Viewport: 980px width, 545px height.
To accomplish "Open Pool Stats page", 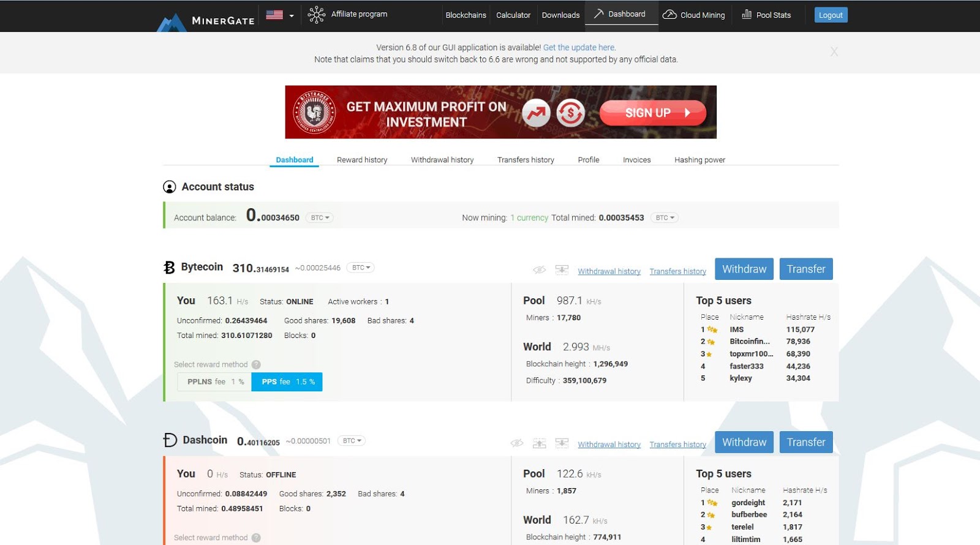I will click(766, 15).
